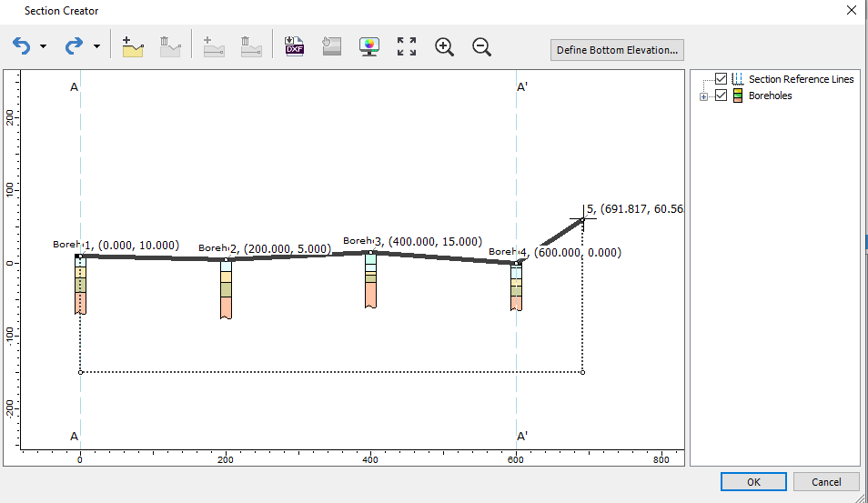The image size is (868, 503).
Task: Click the Cancel button
Action: (826, 482)
